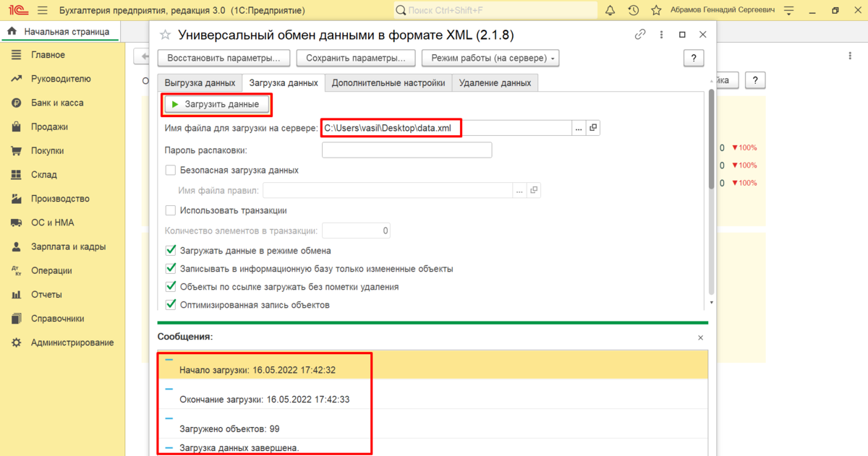Click Руководителю chart icon in sidebar
868x456 pixels.
click(x=16, y=79)
